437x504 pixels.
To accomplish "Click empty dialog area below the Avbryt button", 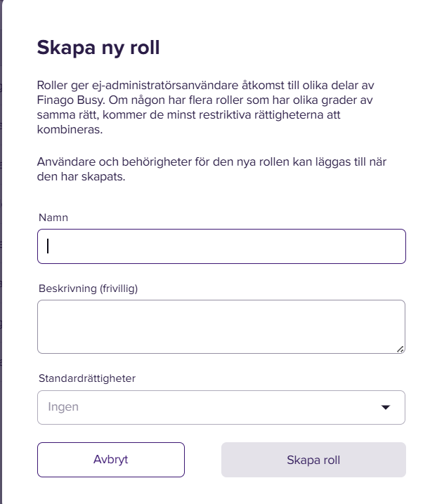I will pos(111,491).
